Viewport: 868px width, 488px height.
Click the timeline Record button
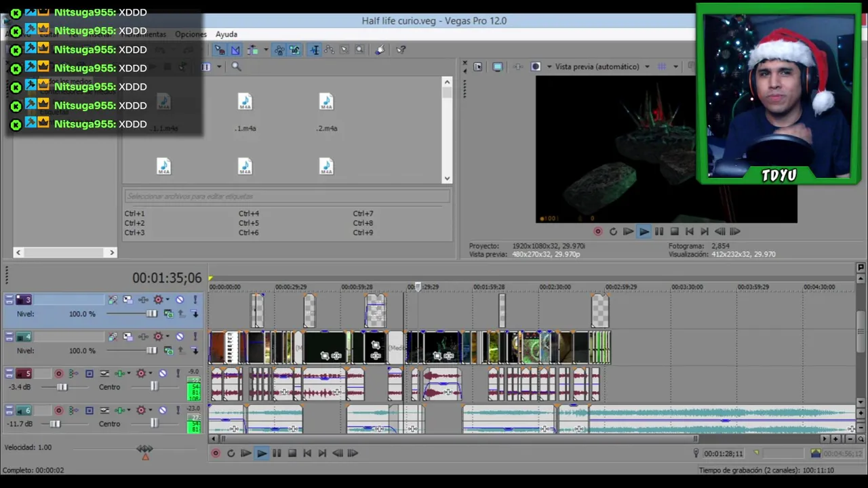[216, 453]
